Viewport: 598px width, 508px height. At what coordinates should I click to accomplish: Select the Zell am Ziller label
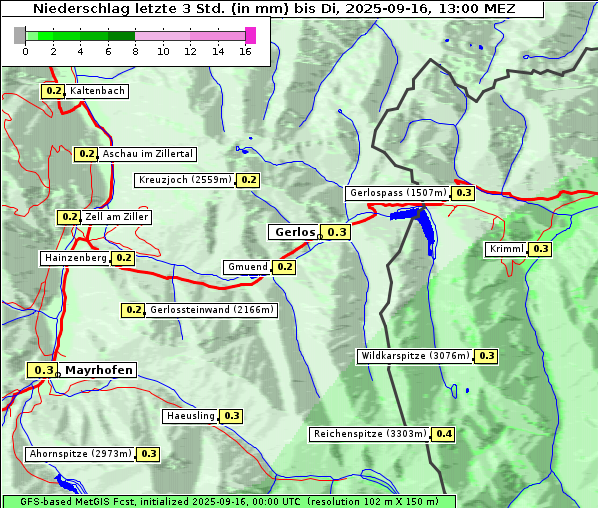pos(116,217)
